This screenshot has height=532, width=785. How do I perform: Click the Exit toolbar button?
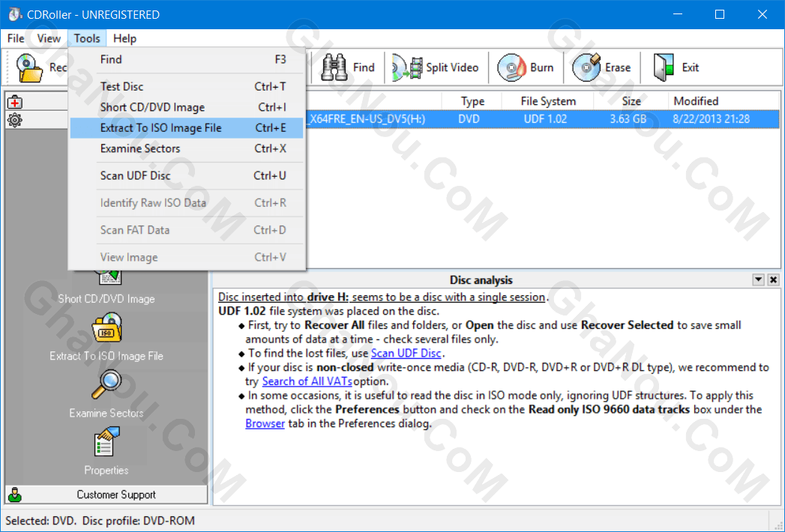676,67
